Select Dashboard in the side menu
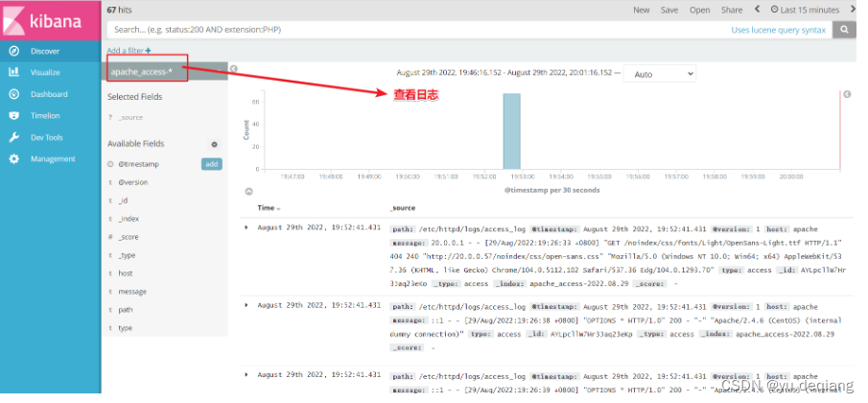This screenshot has width=868, height=403. coord(49,94)
